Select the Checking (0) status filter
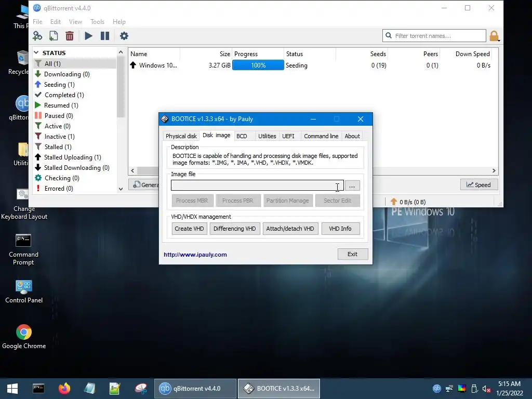 pos(62,178)
